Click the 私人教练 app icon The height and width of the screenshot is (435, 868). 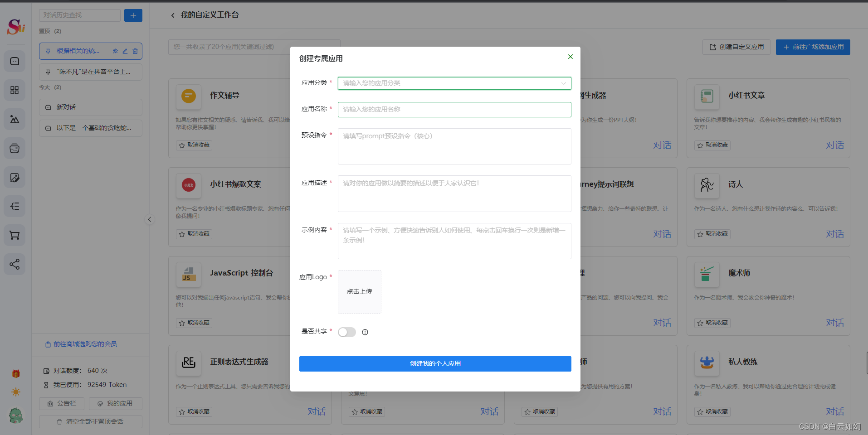click(707, 362)
